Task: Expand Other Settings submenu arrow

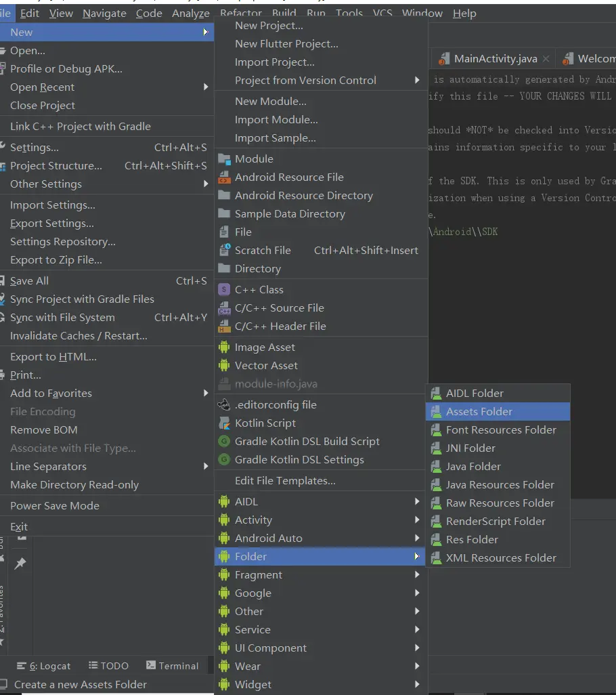Action: pyautogui.click(x=206, y=184)
